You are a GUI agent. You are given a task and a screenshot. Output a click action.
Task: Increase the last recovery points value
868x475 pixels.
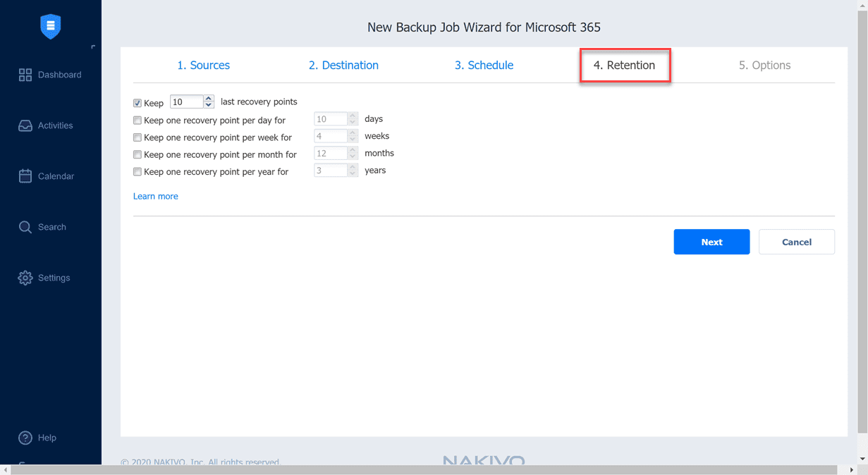[209, 99]
